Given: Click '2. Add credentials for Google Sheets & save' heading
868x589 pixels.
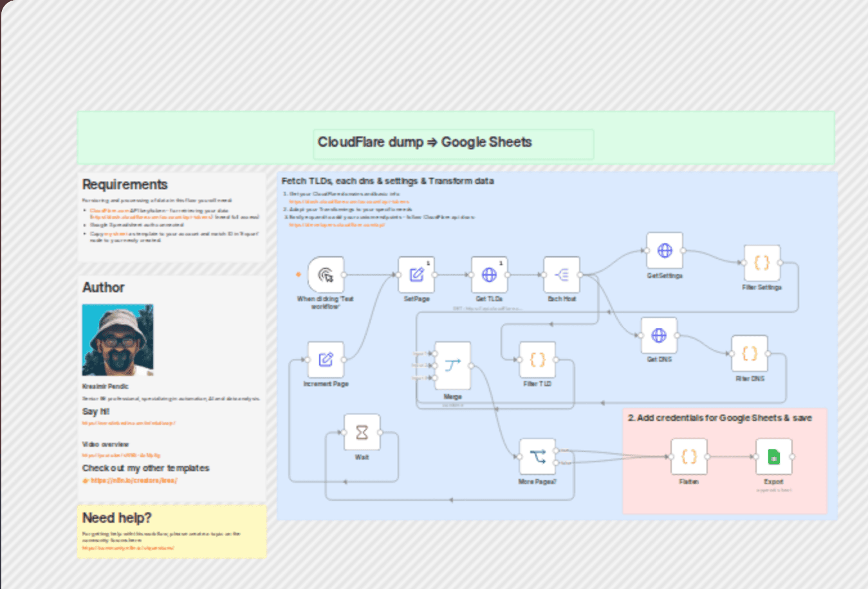Looking at the screenshot, I should click(720, 418).
